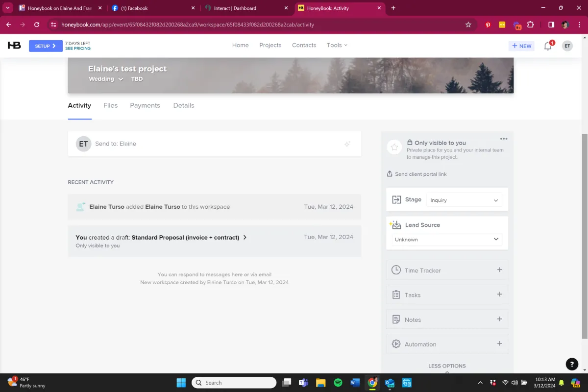This screenshot has height=392, width=588.
Task: Go to Home in the top navigation
Action: coord(240,45)
